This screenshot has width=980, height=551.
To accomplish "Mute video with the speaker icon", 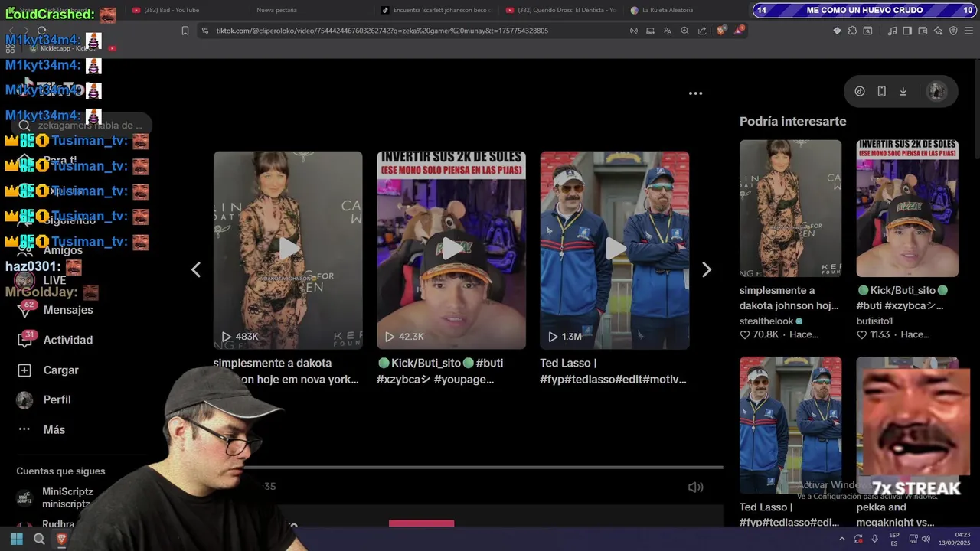I will coord(695,487).
